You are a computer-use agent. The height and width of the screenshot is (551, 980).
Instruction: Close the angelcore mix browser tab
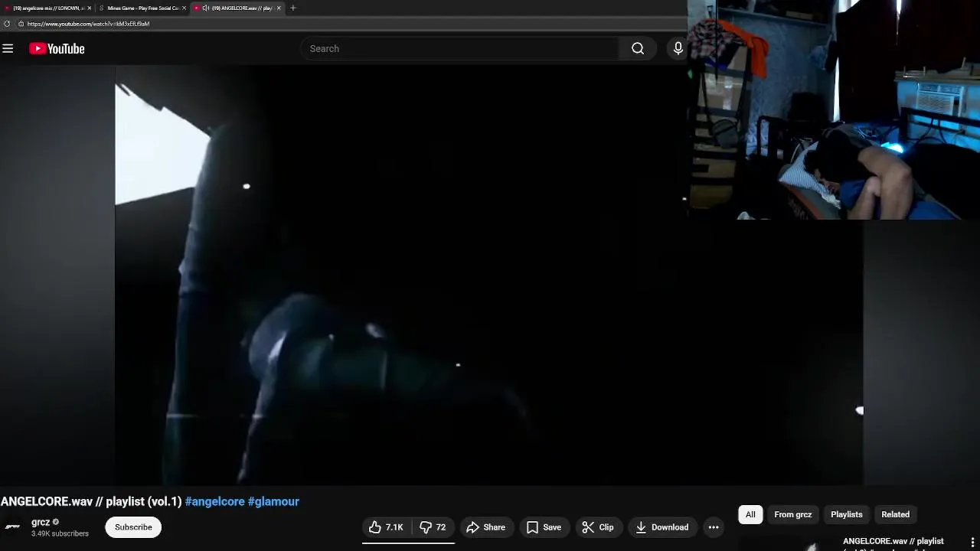point(89,8)
